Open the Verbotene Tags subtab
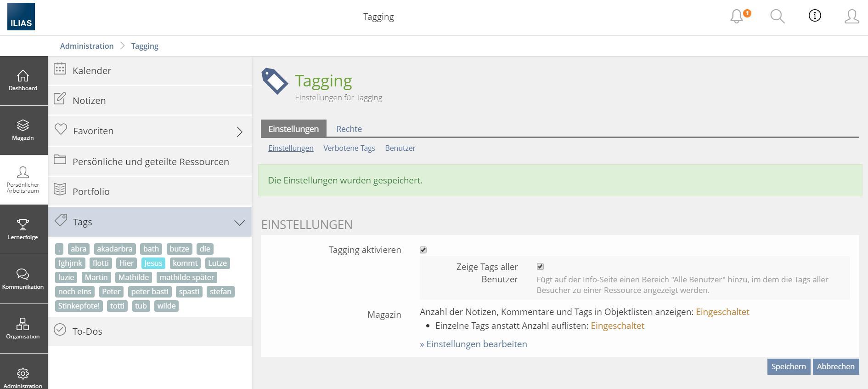 (349, 148)
